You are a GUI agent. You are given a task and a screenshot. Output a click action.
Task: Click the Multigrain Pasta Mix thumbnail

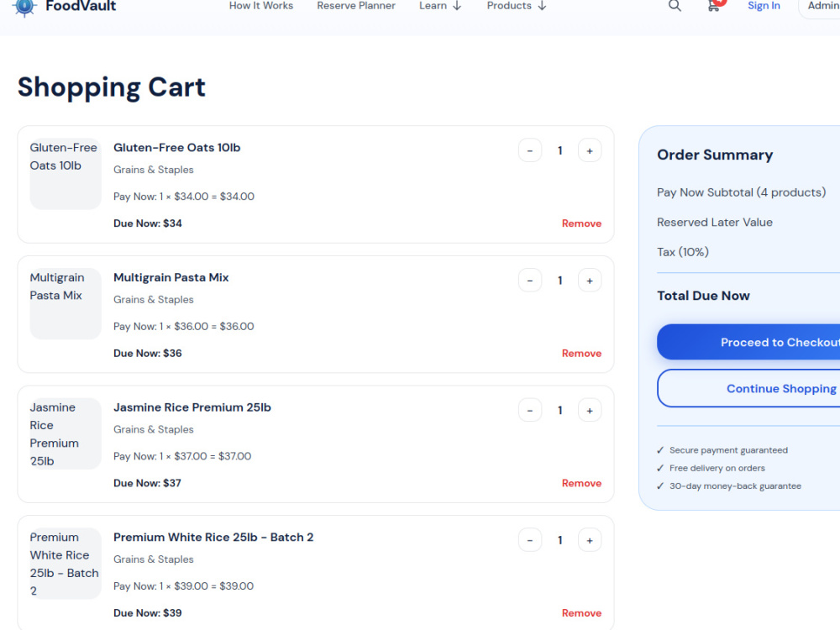66,304
